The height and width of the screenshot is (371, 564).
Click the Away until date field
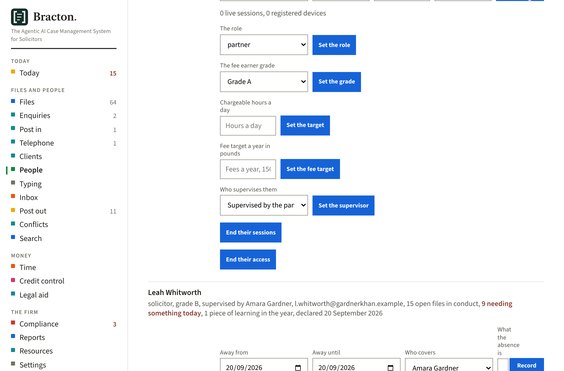tap(356, 366)
